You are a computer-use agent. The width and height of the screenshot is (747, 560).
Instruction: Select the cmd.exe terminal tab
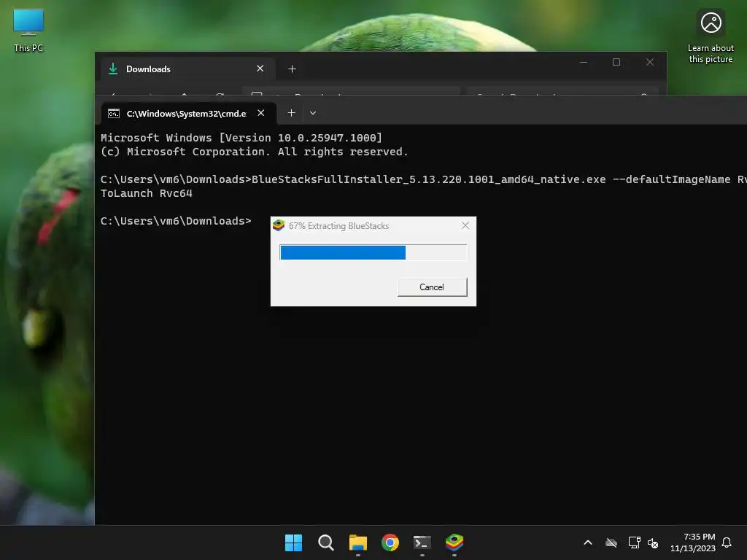point(189,113)
